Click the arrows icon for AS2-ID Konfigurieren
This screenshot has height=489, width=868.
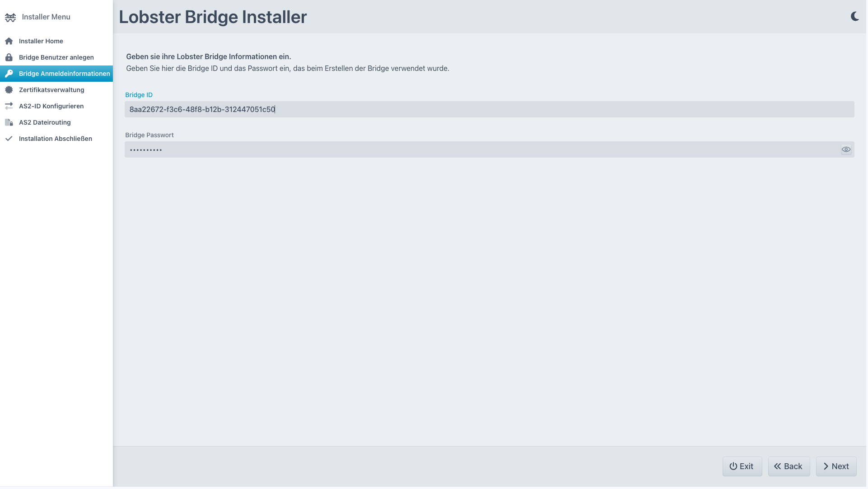[9, 106]
